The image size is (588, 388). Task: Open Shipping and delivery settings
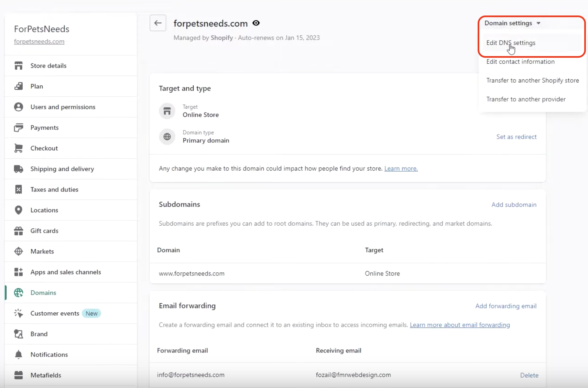click(71, 169)
